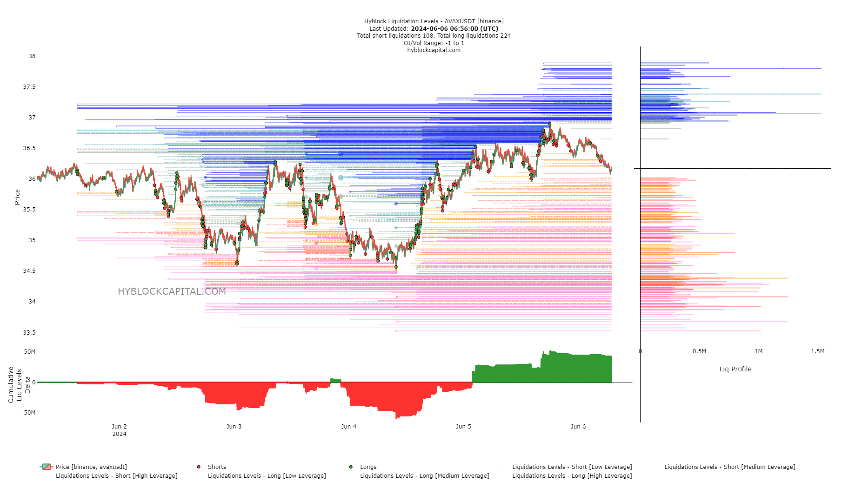Viewport: 868px width, 488px height.
Task: Click the Jun 5 date label
Action: 463,426
